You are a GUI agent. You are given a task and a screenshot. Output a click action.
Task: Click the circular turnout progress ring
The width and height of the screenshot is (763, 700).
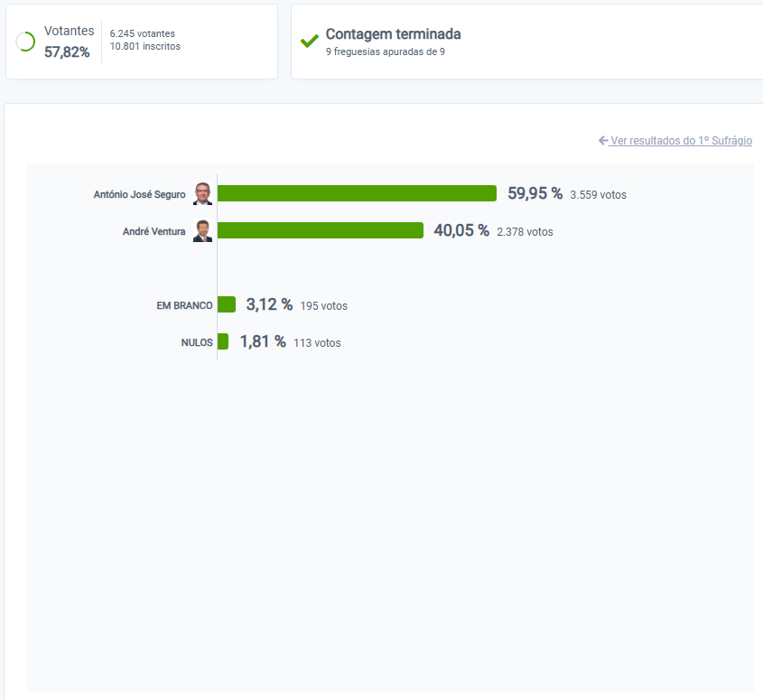click(25, 42)
